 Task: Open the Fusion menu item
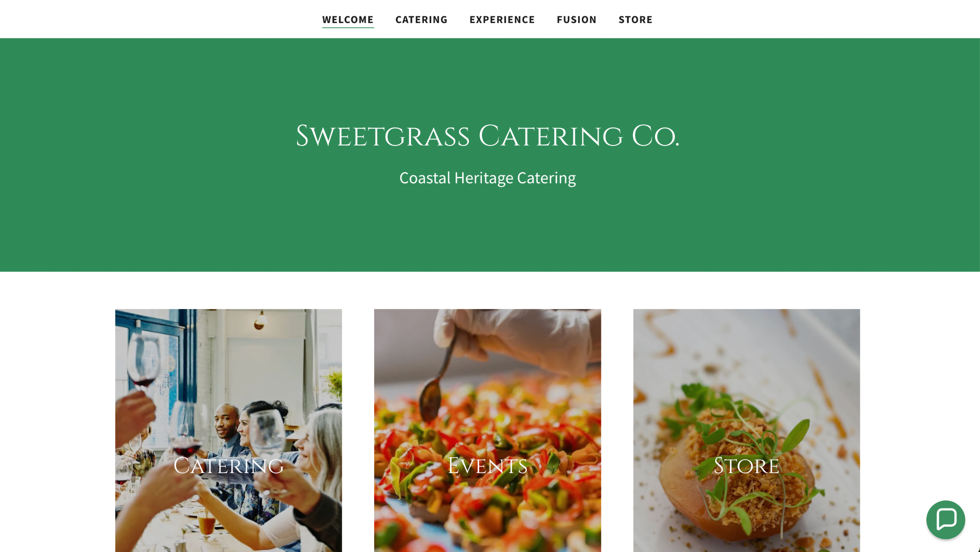click(577, 20)
